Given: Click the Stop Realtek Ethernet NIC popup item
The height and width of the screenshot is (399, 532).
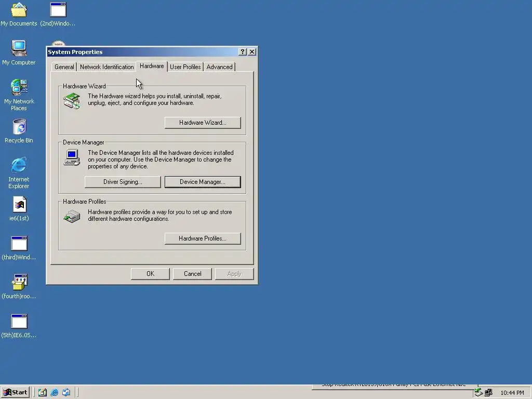Looking at the screenshot, I should [395, 385].
